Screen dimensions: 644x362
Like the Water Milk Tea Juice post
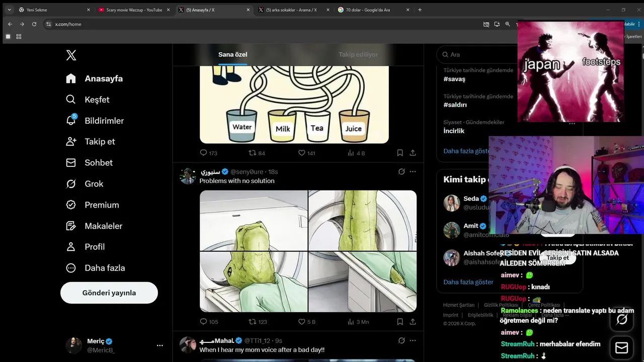(302, 153)
